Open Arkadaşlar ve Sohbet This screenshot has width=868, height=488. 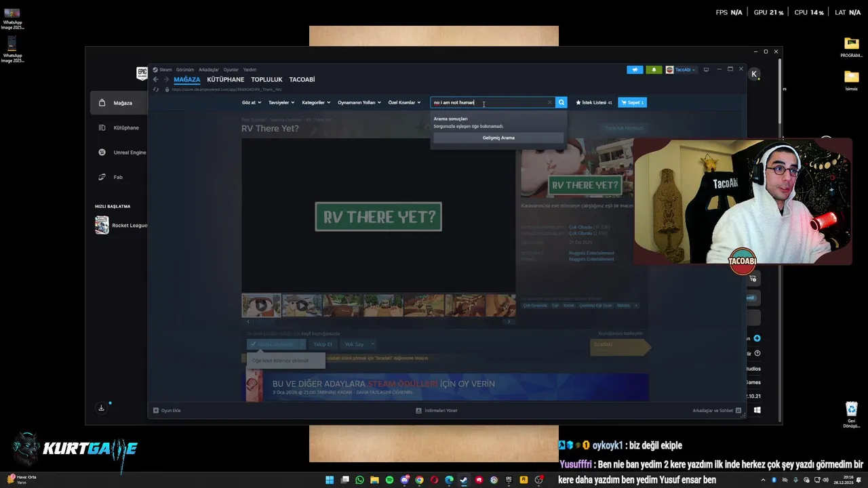tap(717, 410)
